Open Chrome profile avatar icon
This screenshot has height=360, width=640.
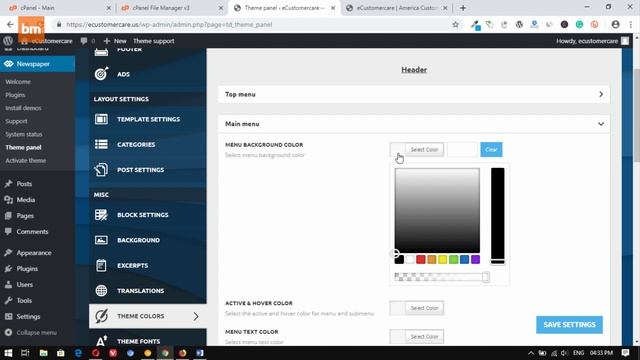[615, 24]
